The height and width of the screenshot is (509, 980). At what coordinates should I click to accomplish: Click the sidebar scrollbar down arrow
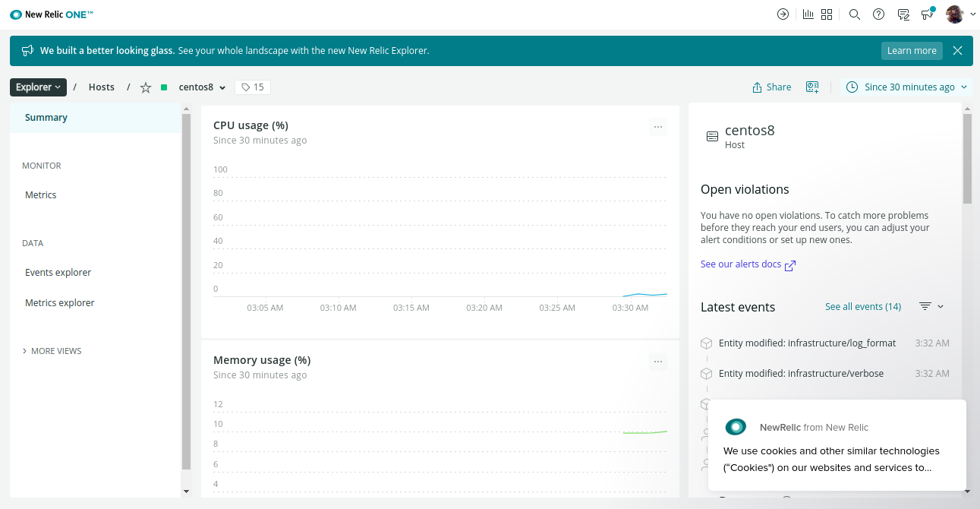pos(187,492)
